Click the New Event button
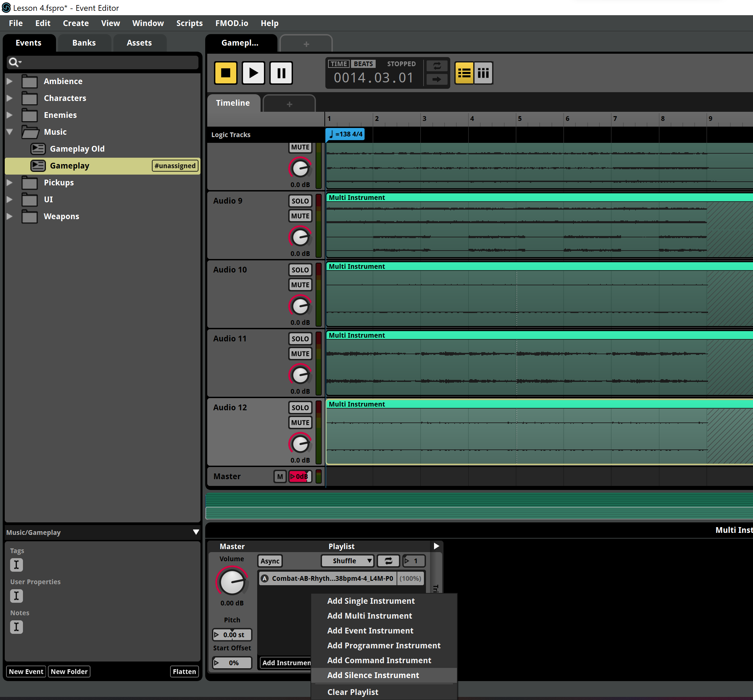The width and height of the screenshot is (753, 700). 26,672
